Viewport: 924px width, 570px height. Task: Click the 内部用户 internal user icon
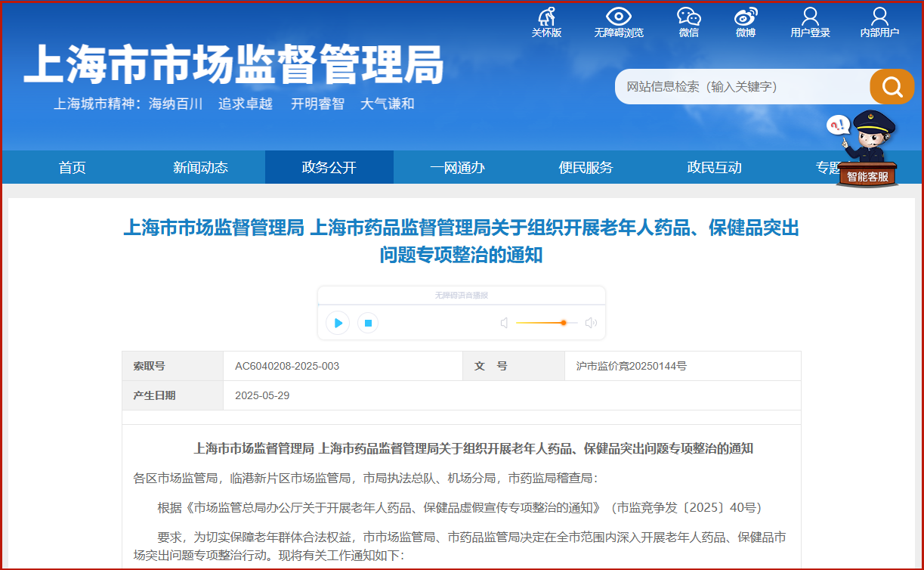tap(879, 23)
